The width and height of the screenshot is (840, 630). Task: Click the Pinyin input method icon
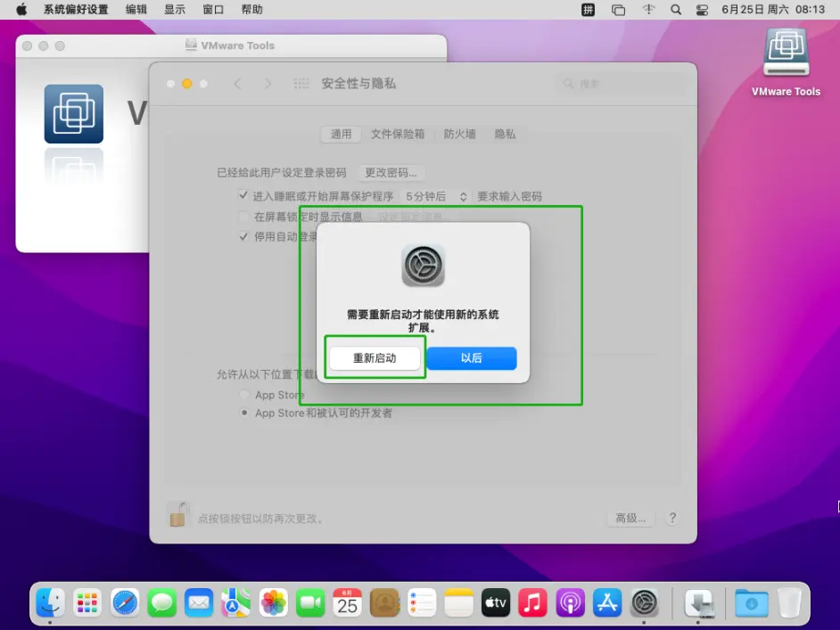point(589,10)
